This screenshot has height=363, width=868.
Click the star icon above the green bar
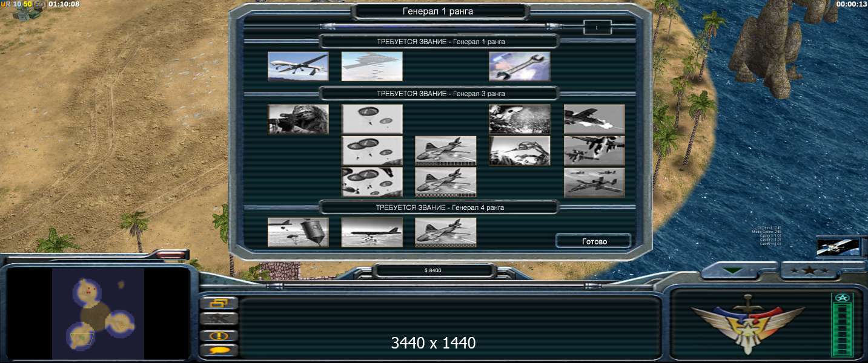(841, 298)
